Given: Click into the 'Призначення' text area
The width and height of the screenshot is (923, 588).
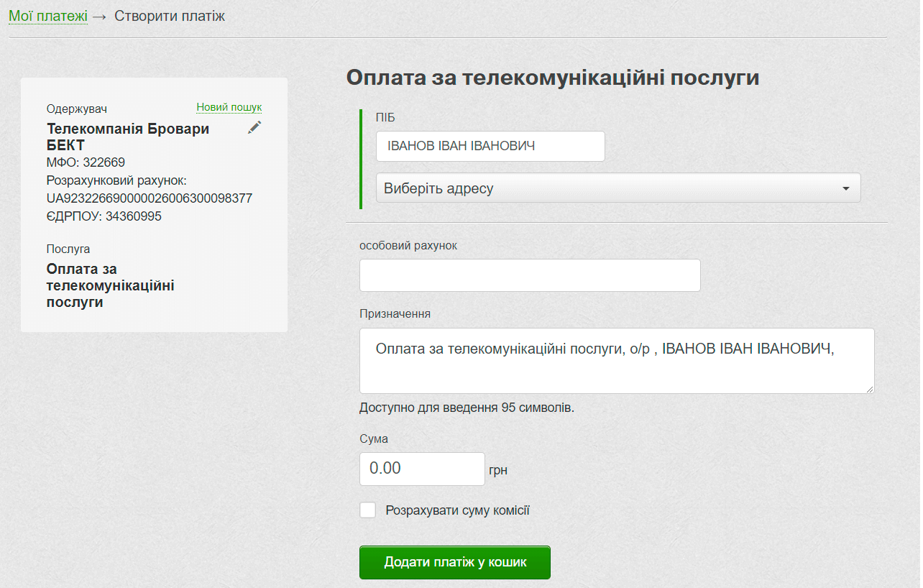Looking at the screenshot, I should pyautogui.click(x=617, y=361).
